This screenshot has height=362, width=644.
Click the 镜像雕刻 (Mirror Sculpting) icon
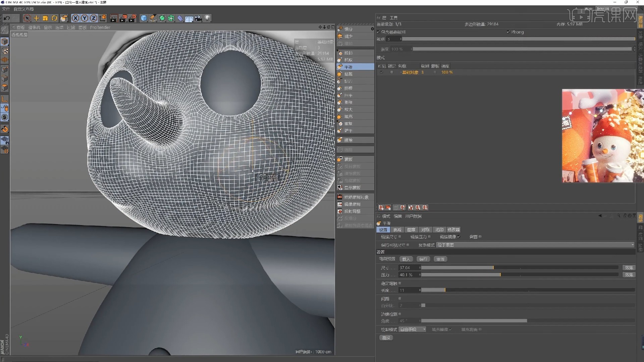(x=353, y=204)
